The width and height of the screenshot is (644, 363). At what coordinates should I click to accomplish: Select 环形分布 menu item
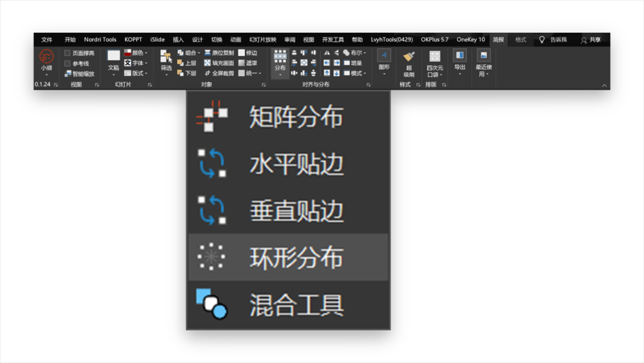(x=289, y=257)
